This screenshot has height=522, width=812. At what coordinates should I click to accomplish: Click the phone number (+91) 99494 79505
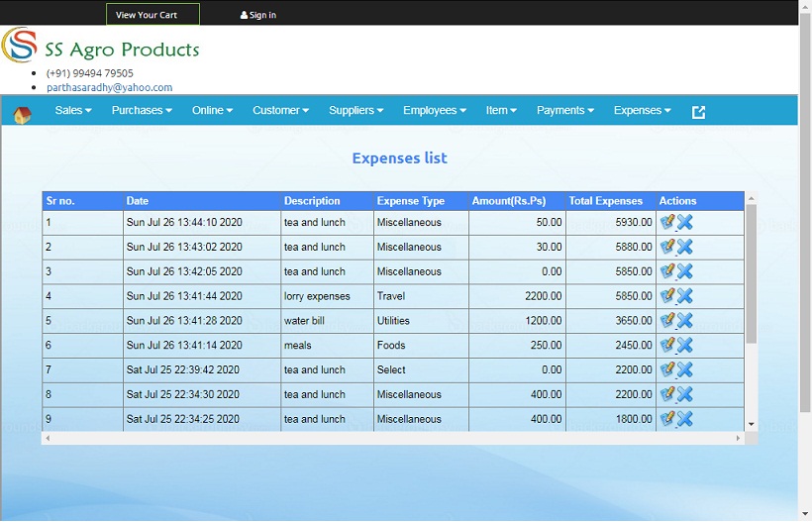(89, 73)
